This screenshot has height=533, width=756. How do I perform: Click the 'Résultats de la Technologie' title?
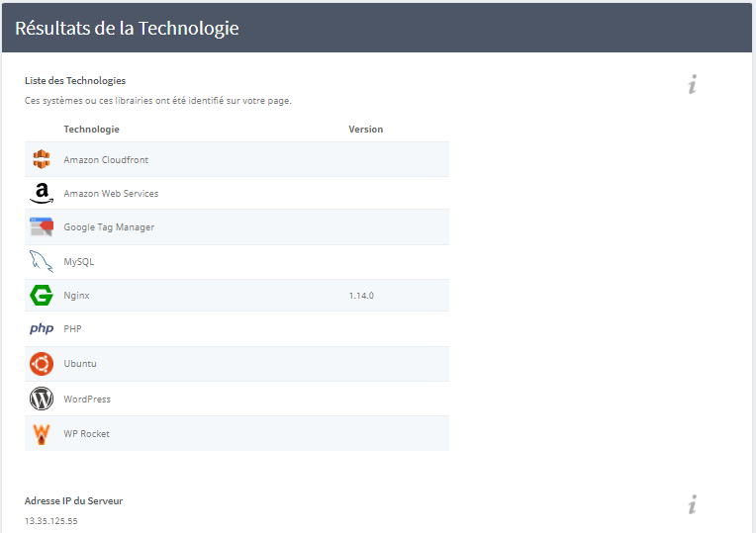(x=127, y=29)
